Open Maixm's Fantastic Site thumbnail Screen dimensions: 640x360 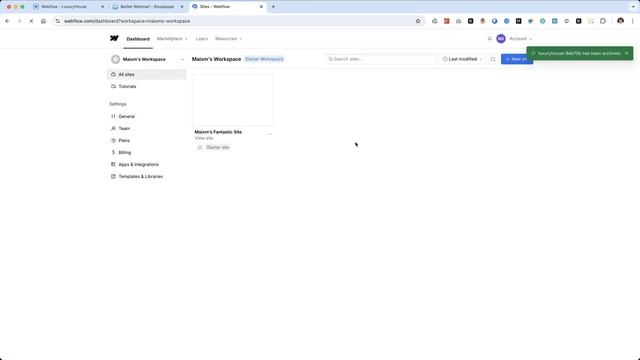(233, 100)
